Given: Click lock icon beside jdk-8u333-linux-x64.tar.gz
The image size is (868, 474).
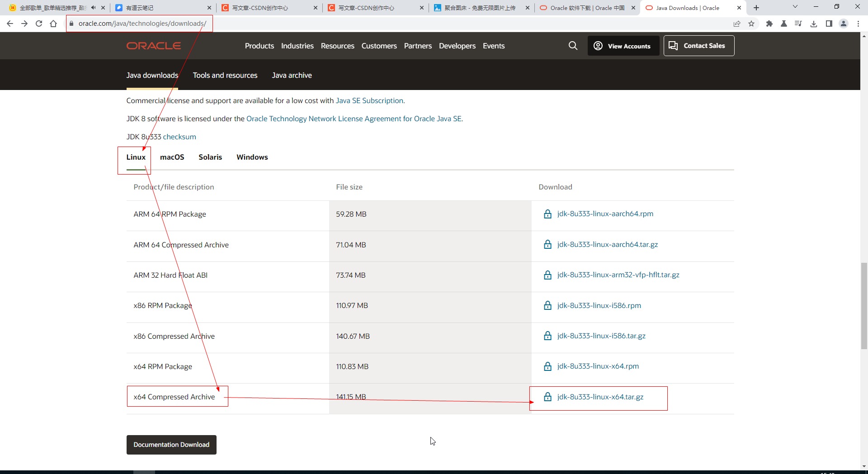Looking at the screenshot, I should [547, 397].
